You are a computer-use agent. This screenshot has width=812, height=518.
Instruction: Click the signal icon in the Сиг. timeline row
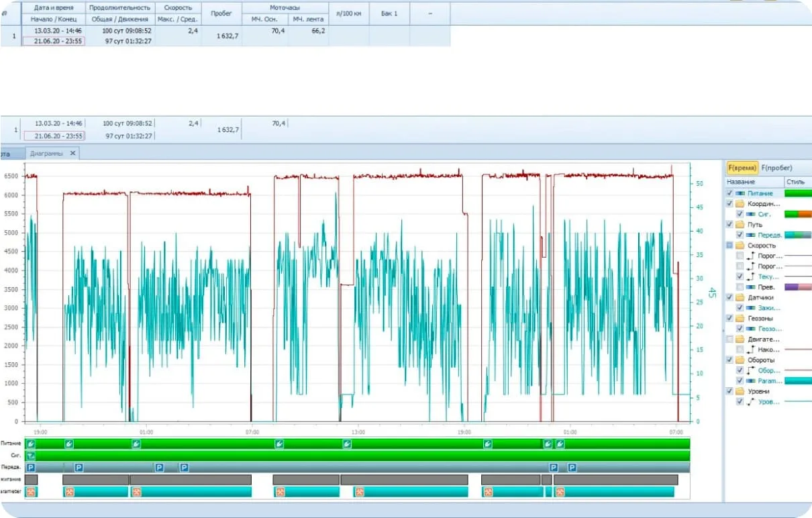pos(31,456)
